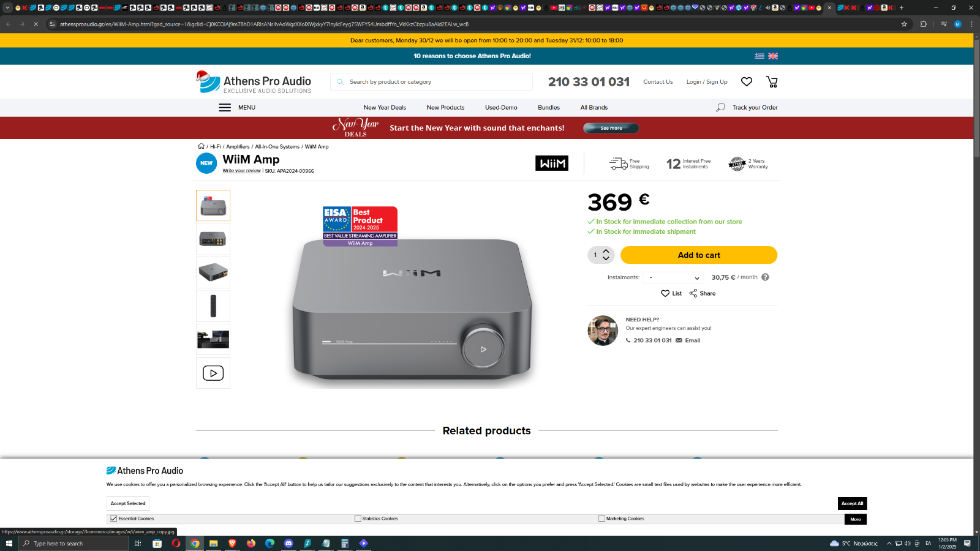The width and height of the screenshot is (980, 551).
Task: Open Athens Pro Audio logo homepage
Action: (254, 82)
